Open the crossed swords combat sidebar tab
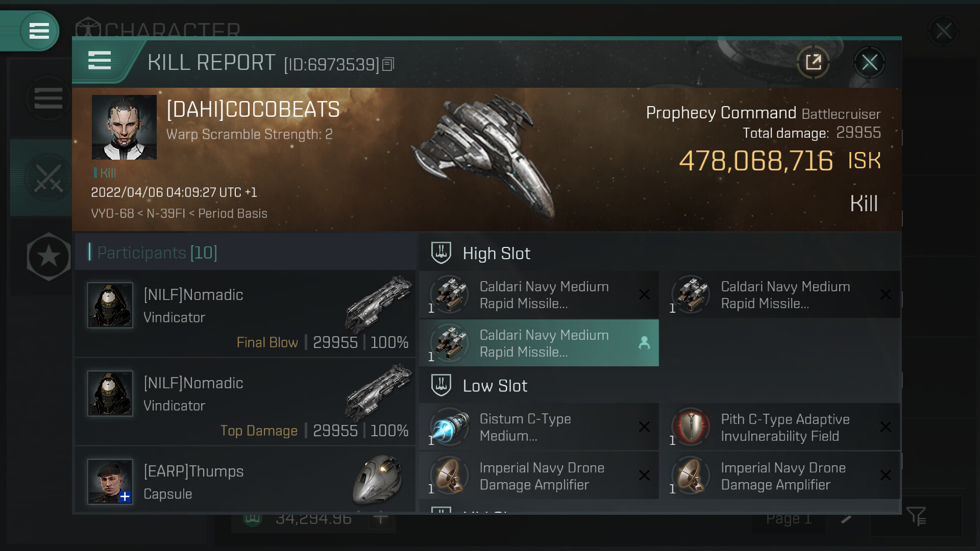 click(x=48, y=178)
